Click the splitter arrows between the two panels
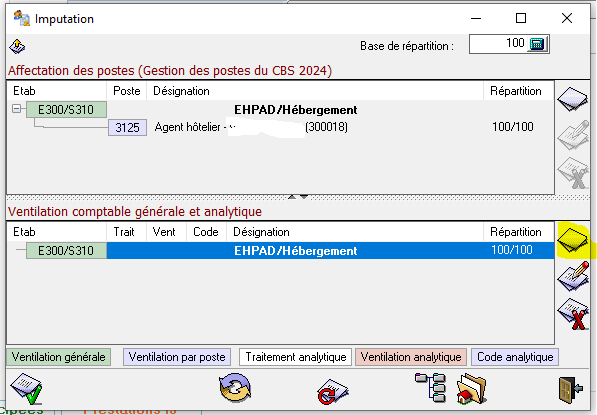597x415 pixels. 298,197
